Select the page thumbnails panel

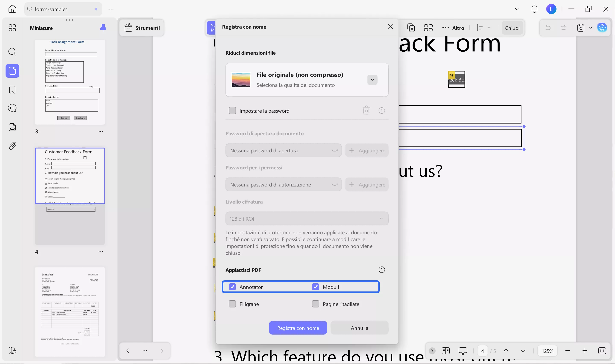tap(12, 71)
